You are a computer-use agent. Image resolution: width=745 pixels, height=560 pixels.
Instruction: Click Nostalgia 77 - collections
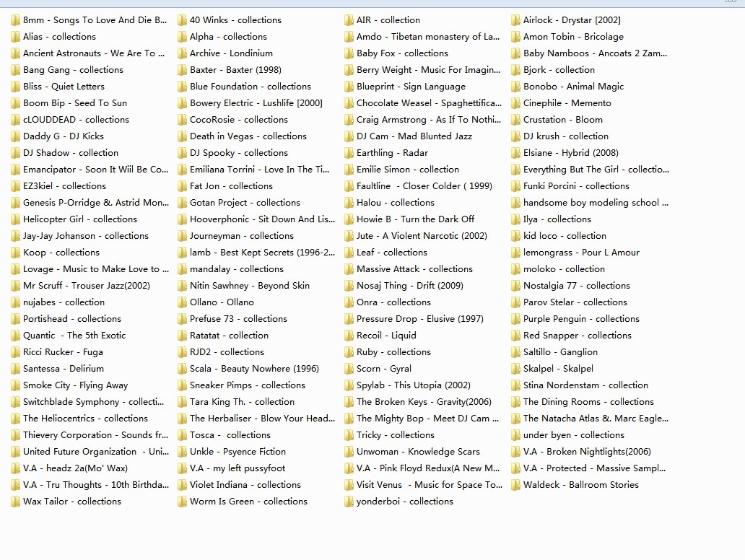point(577,286)
